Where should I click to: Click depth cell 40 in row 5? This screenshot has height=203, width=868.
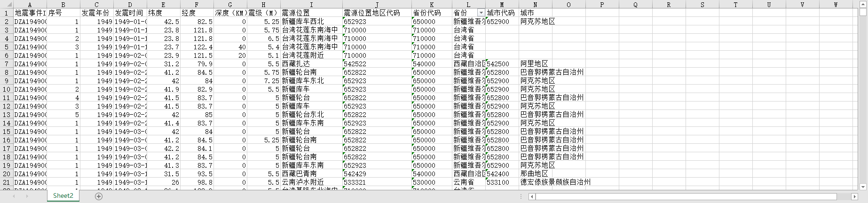(230, 47)
